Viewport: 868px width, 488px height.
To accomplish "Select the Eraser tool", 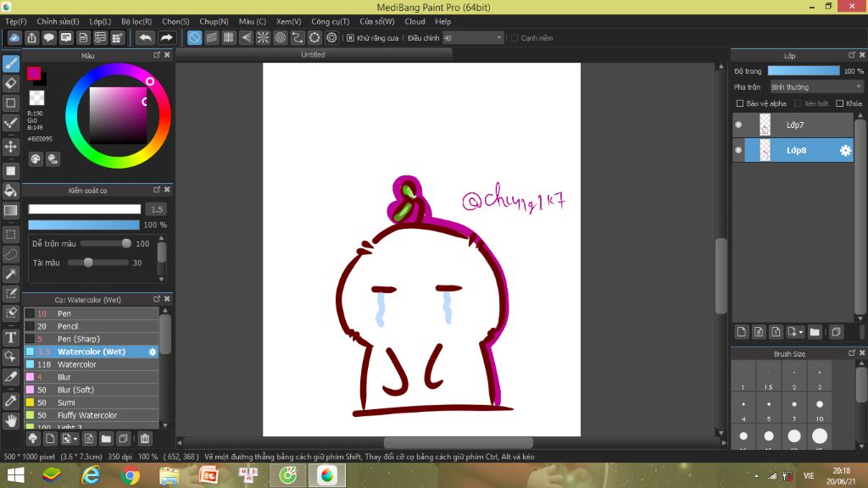I will 10,84.
